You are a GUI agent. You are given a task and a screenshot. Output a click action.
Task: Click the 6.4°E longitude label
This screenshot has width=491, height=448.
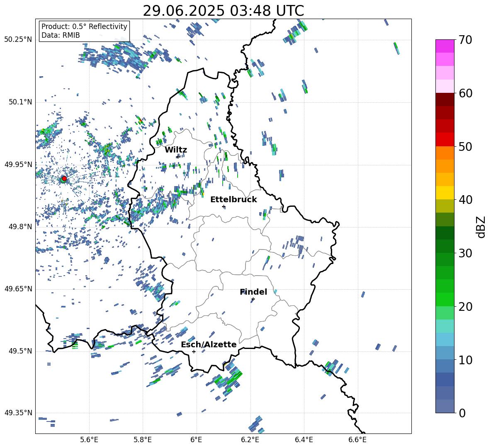[304, 440]
